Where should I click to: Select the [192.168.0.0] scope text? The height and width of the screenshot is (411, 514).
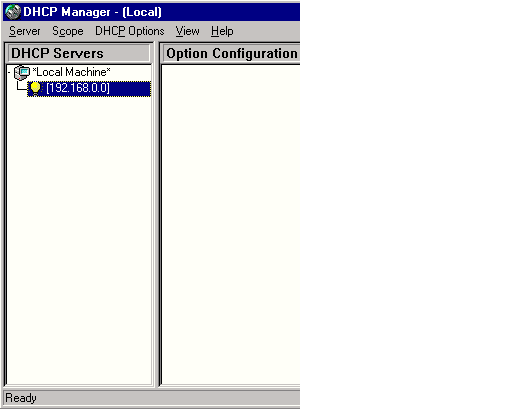78,88
